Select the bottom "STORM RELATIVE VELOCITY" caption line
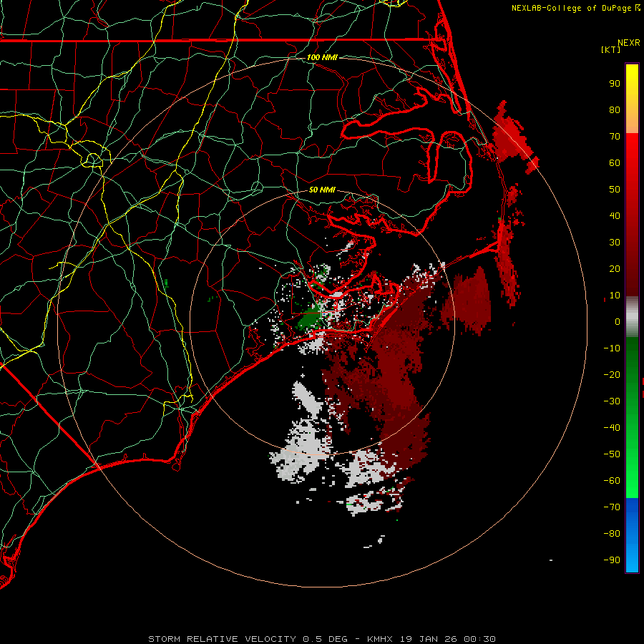This screenshot has height=644, width=644. coord(322,639)
